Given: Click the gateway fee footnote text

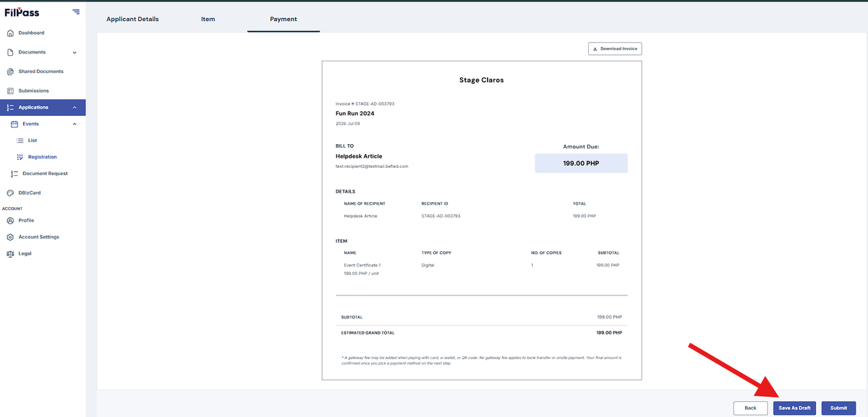Looking at the screenshot, I should click(x=481, y=361).
